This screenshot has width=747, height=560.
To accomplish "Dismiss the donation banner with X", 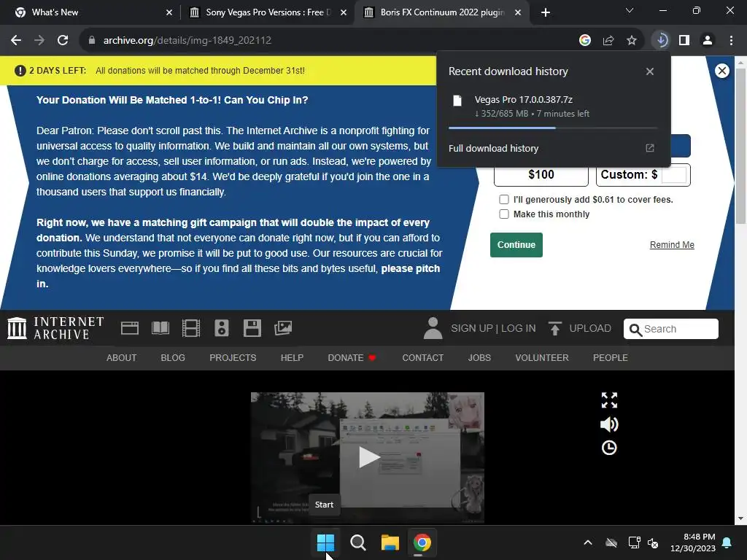I will [x=721, y=71].
